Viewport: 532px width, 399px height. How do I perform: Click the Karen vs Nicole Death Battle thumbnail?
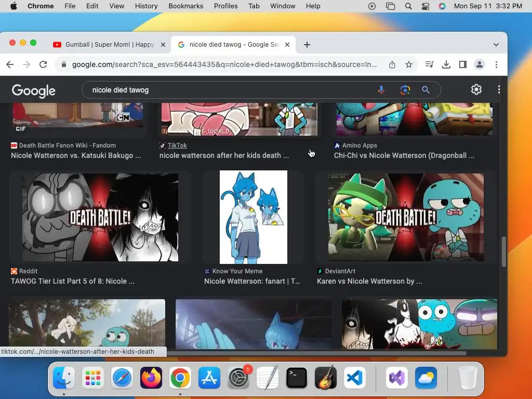[406, 217]
